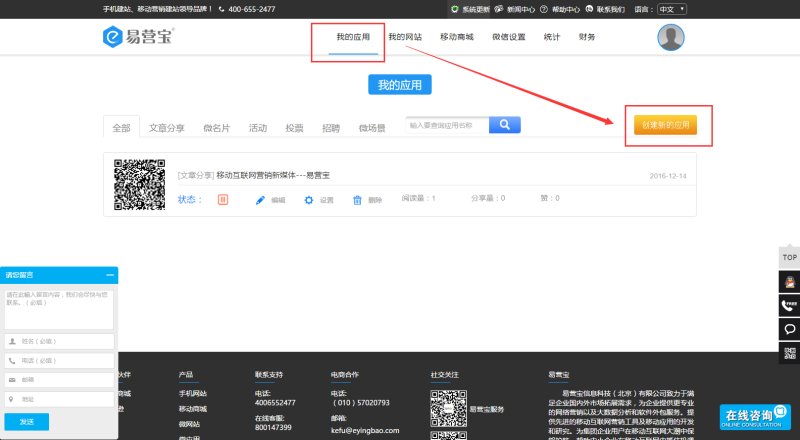Click the search magnifier button

coord(504,125)
